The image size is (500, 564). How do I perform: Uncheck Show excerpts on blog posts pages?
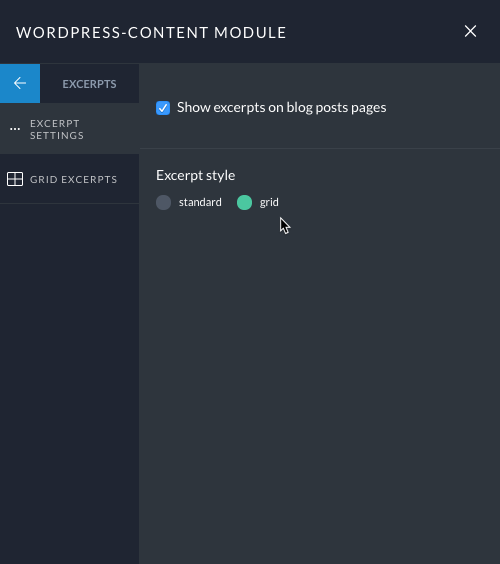(163, 108)
